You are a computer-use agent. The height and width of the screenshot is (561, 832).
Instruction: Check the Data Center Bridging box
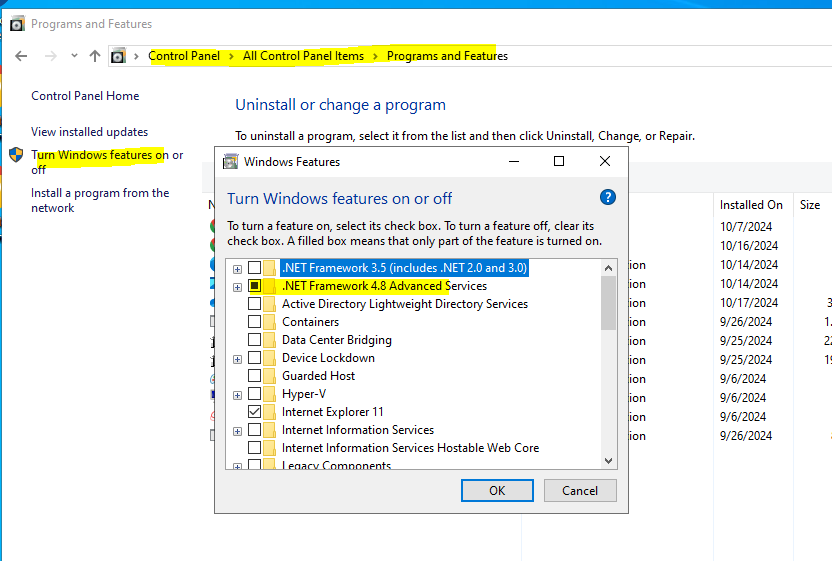[x=255, y=340]
